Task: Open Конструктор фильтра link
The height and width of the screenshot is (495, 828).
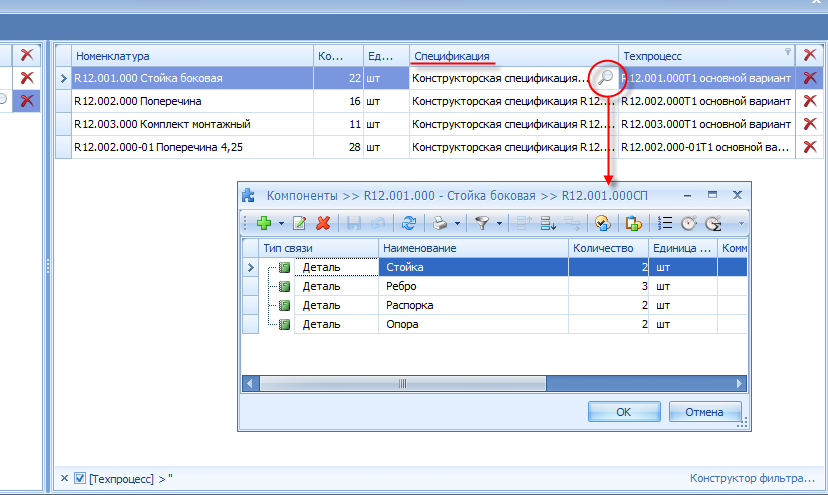Action: click(752, 478)
